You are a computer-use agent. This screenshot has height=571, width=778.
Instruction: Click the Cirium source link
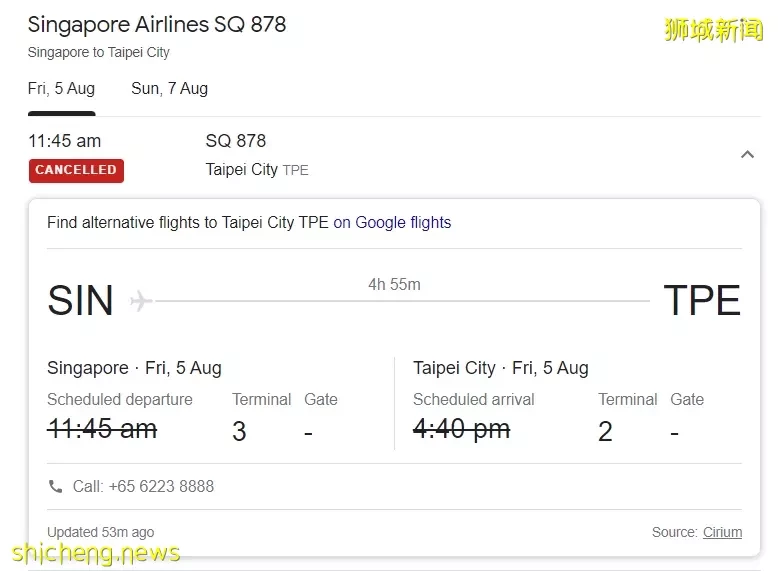pos(722,532)
